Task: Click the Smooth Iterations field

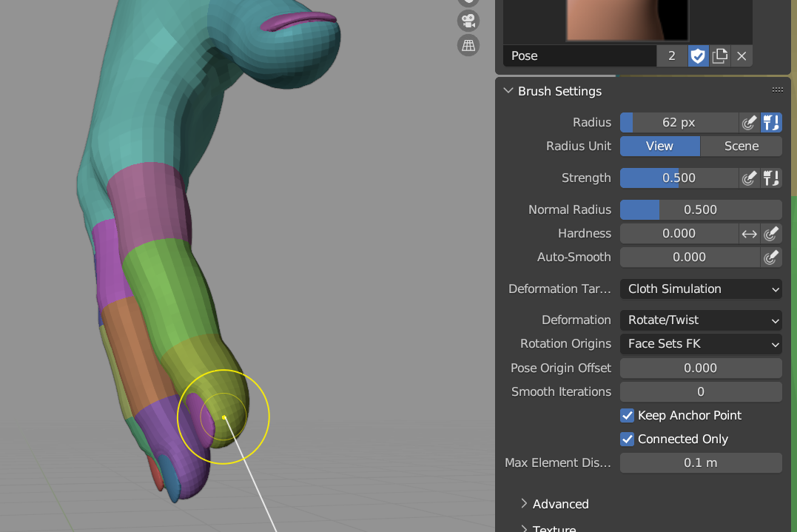Action: coord(701,391)
